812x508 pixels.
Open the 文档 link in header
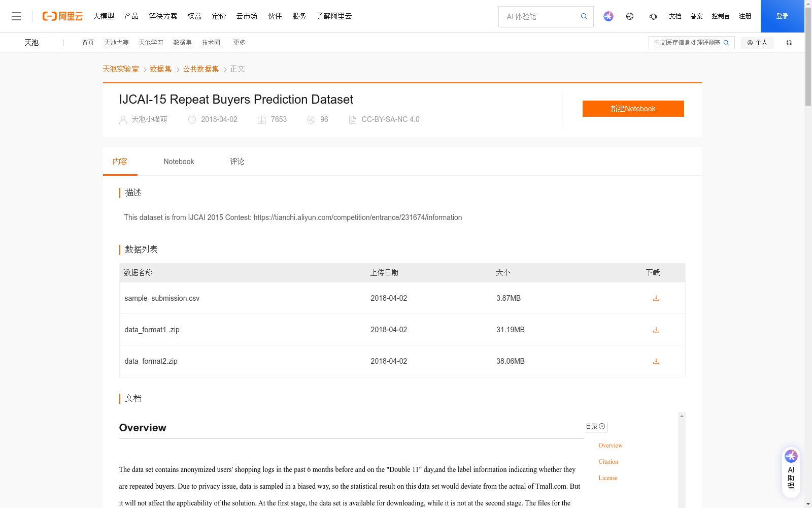tap(675, 16)
